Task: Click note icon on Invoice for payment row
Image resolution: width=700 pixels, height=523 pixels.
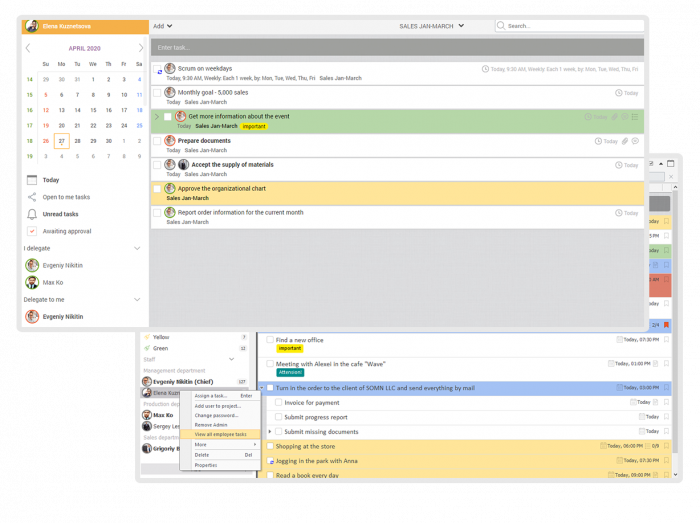Action: (655, 402)
